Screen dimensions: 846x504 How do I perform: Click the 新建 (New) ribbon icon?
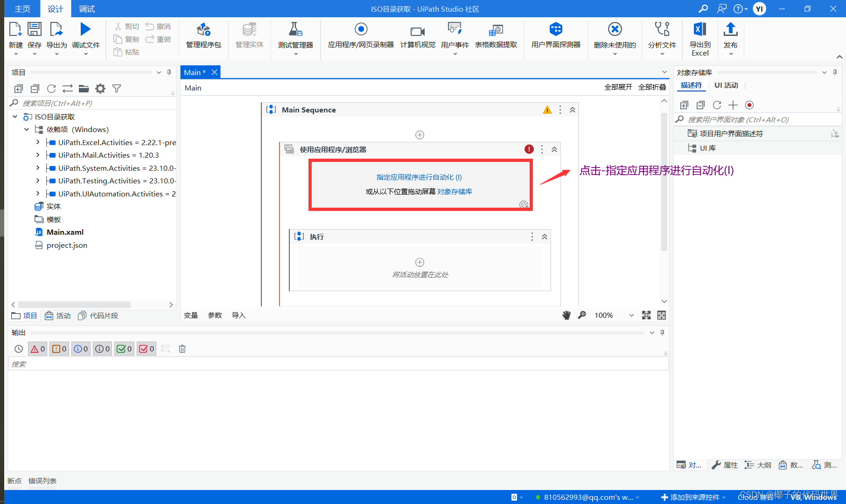tap(15, 30)
